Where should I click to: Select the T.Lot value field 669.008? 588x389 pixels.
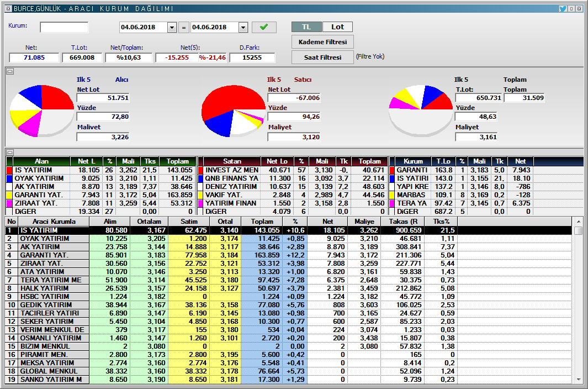pyautogui.click(x=82, y=57)
